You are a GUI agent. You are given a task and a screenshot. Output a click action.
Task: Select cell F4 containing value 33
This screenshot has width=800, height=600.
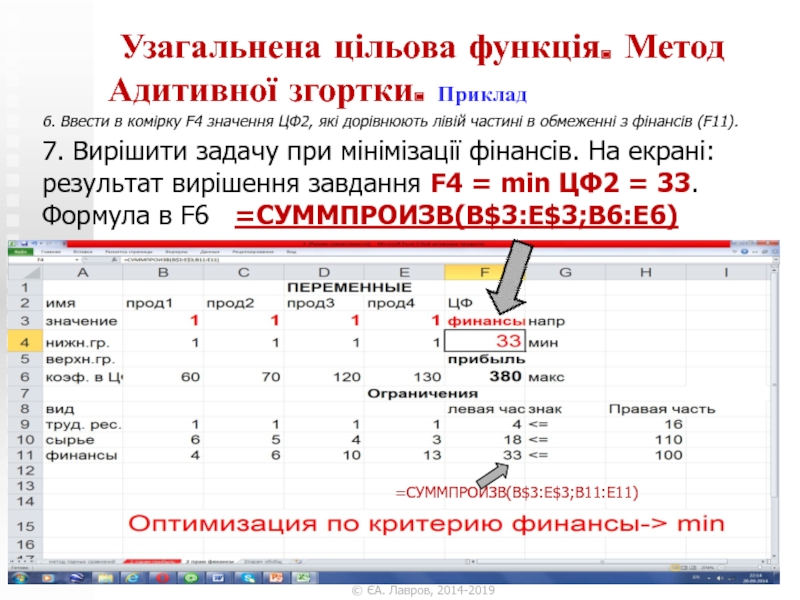pos(486,340)
